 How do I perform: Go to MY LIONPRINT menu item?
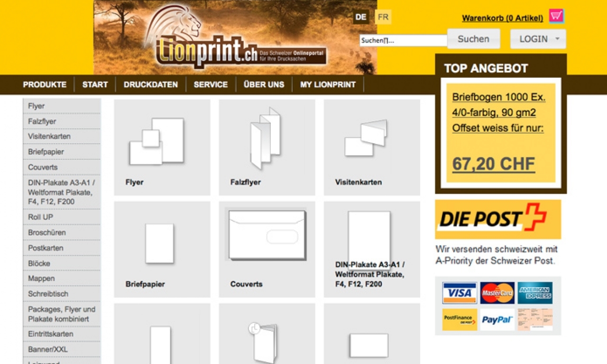point(328,84)
